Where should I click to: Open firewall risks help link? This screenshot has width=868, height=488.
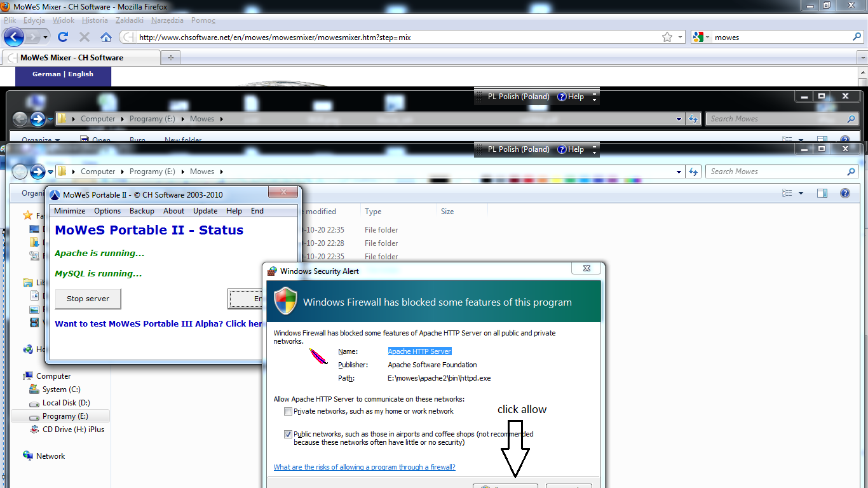pos(364,467)
